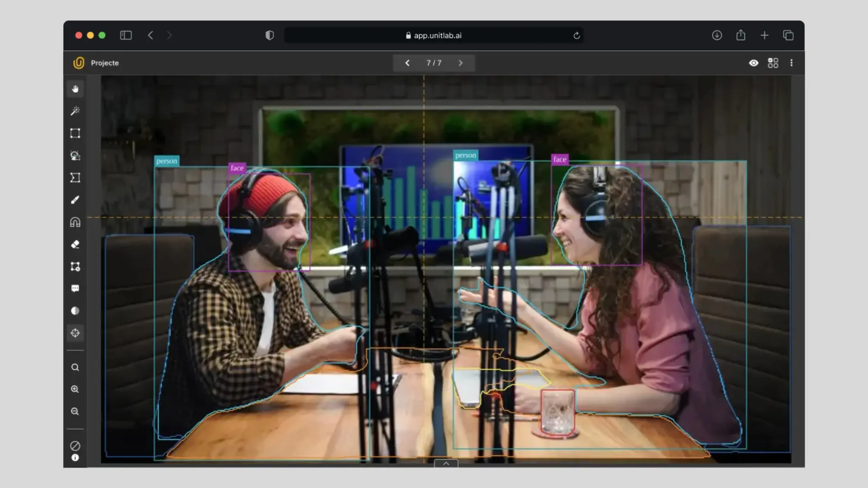Open the comment tool

(75, 288)
